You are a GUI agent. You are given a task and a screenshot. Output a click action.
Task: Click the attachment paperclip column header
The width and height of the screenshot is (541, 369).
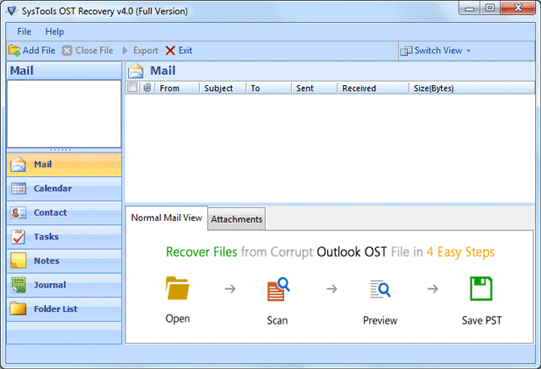[x=147, y=88]
